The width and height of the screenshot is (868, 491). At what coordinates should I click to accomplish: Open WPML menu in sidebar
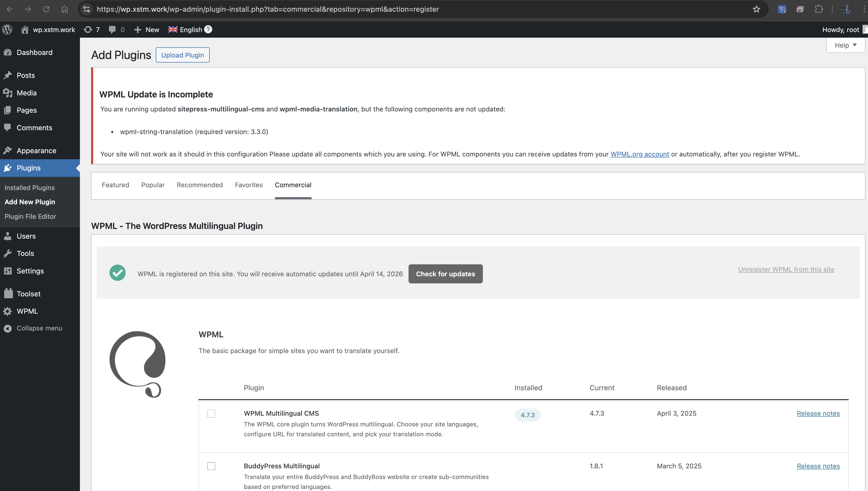(40, 311)
